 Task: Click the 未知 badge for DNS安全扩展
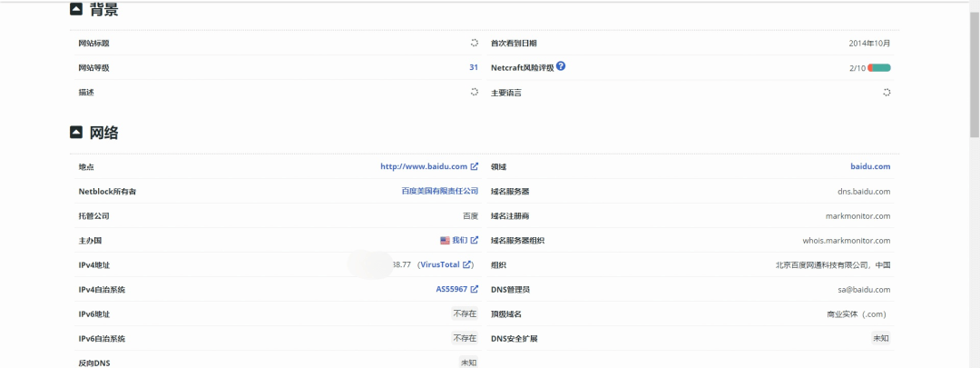tap(881, 338)
